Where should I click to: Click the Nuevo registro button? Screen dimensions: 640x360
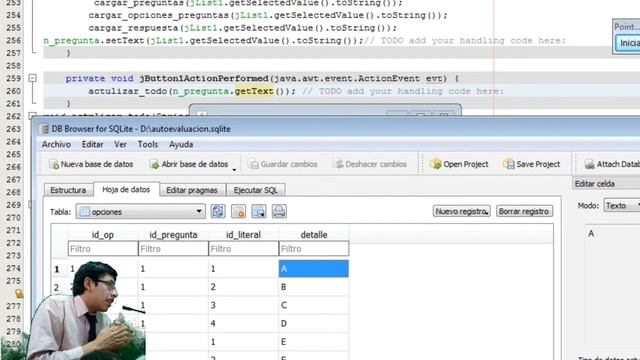[x=462, y=211]
